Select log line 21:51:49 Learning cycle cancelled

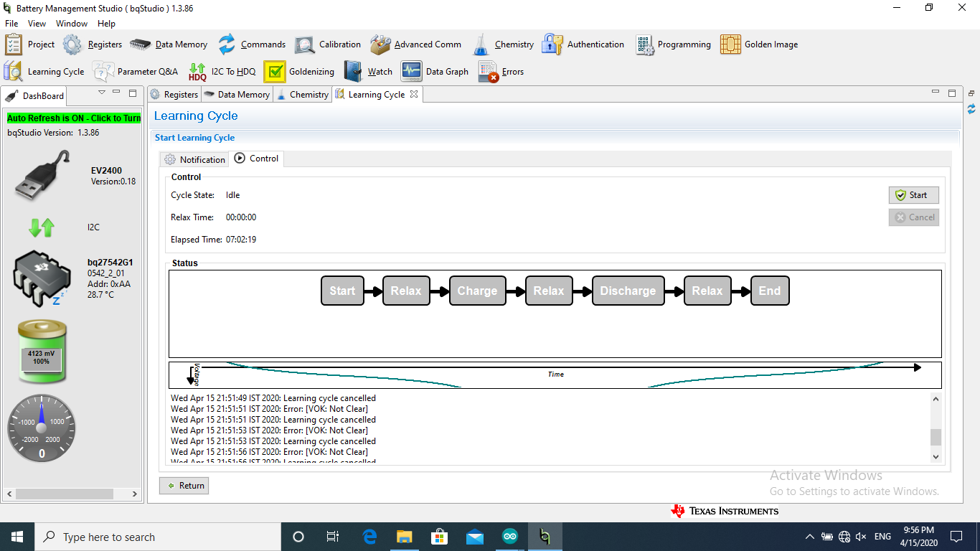(x=273, y=398)
